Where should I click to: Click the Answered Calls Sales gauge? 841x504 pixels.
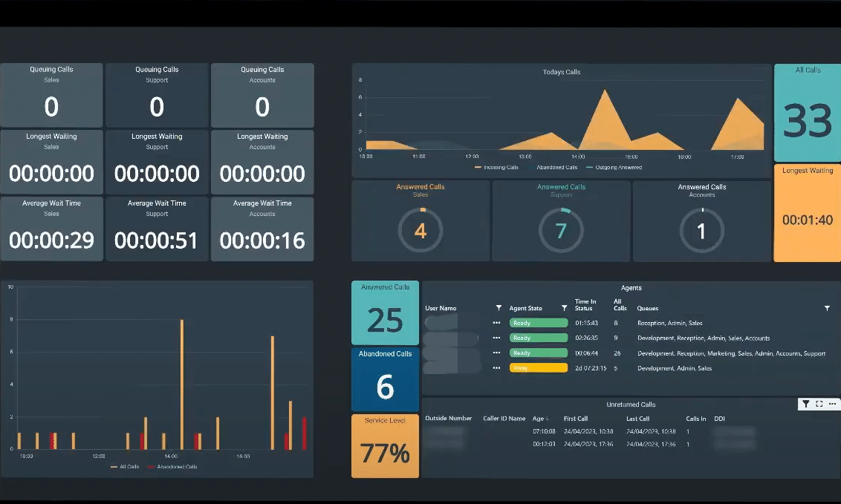pyautogui.click(x=420, y=230)
